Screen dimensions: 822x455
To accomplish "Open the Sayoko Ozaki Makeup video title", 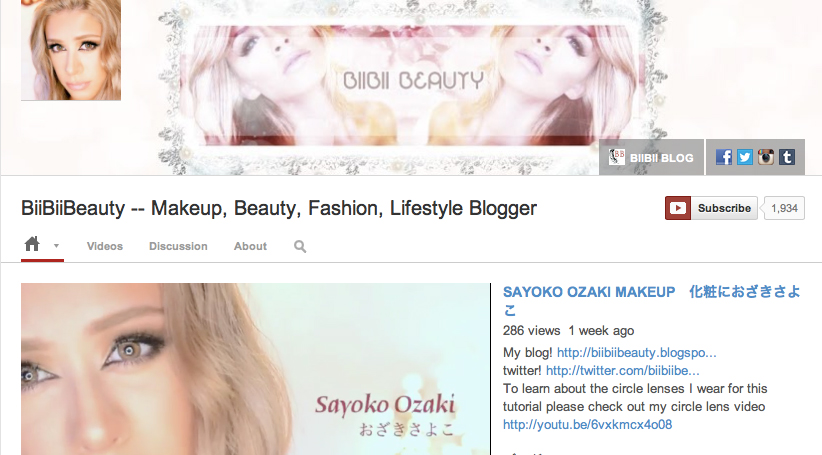I will [652, 301].
